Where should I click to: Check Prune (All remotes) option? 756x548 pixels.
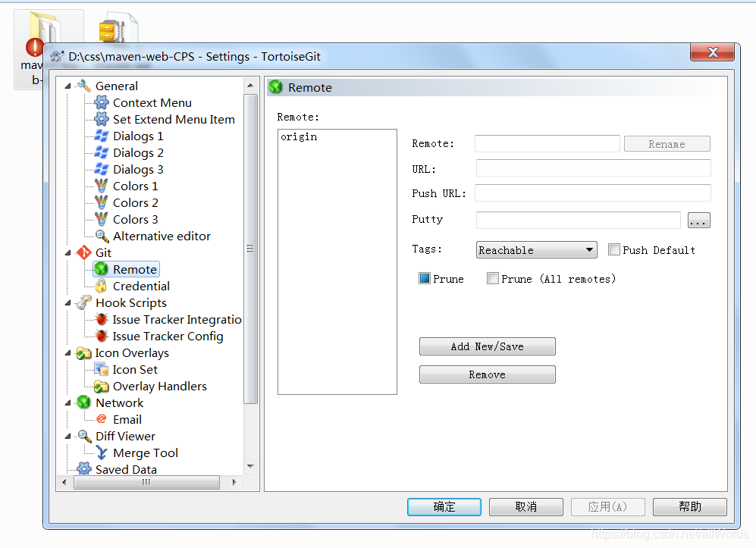click(x=492, y=278)
